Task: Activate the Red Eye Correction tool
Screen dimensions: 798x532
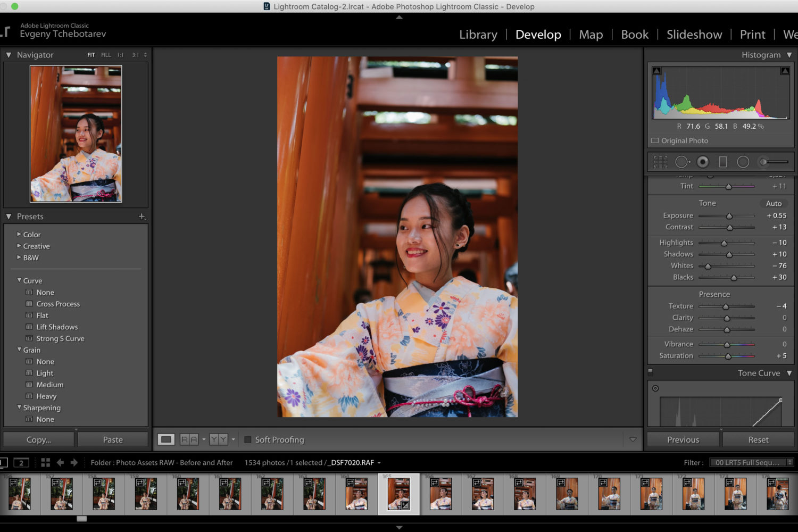Action: tap(702, 162)
